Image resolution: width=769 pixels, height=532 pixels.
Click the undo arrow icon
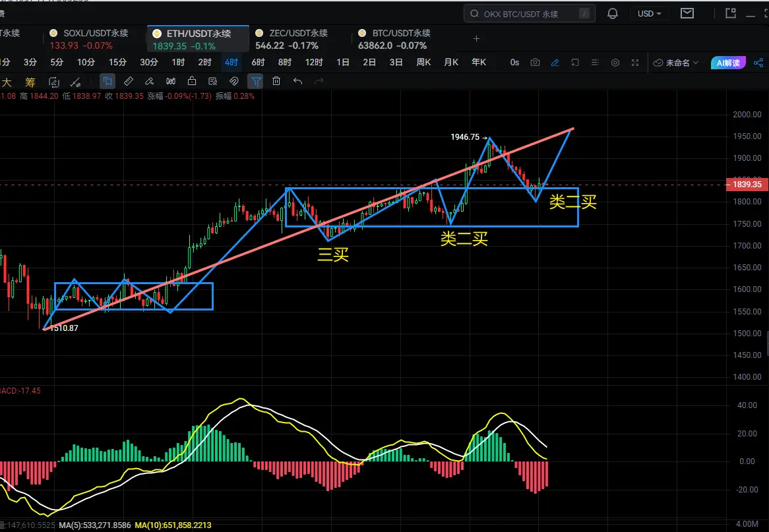tap(297, 81)
